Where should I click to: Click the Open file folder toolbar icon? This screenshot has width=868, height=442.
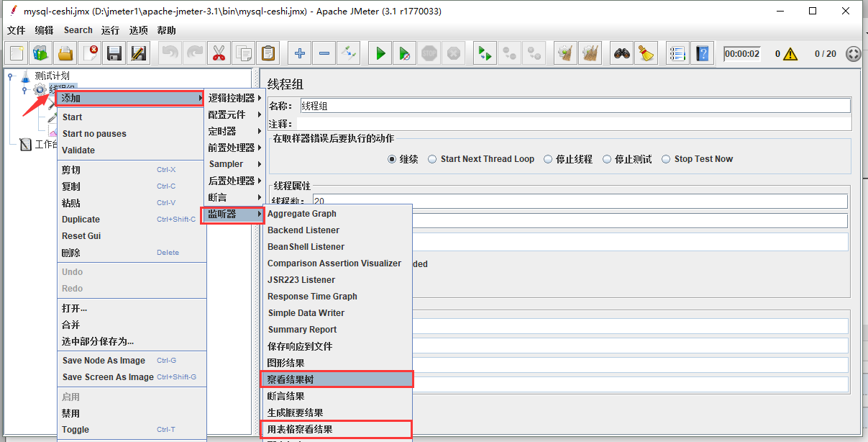65,53
